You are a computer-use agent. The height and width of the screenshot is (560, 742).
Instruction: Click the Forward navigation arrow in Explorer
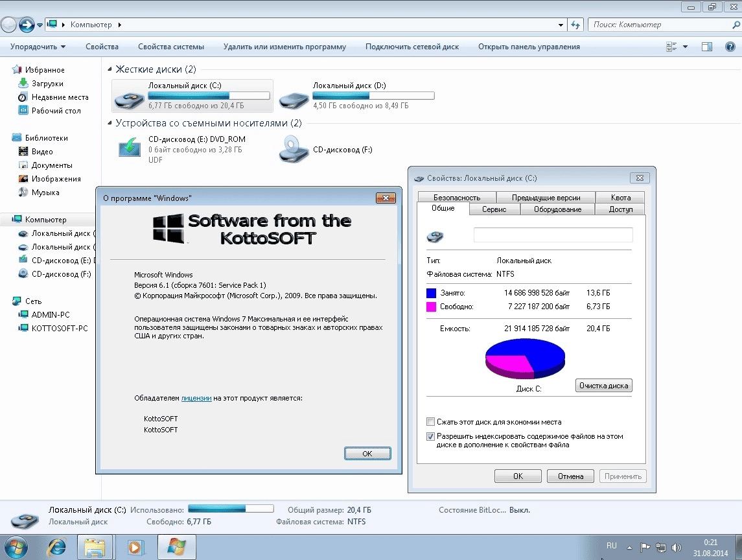(27, 25)
